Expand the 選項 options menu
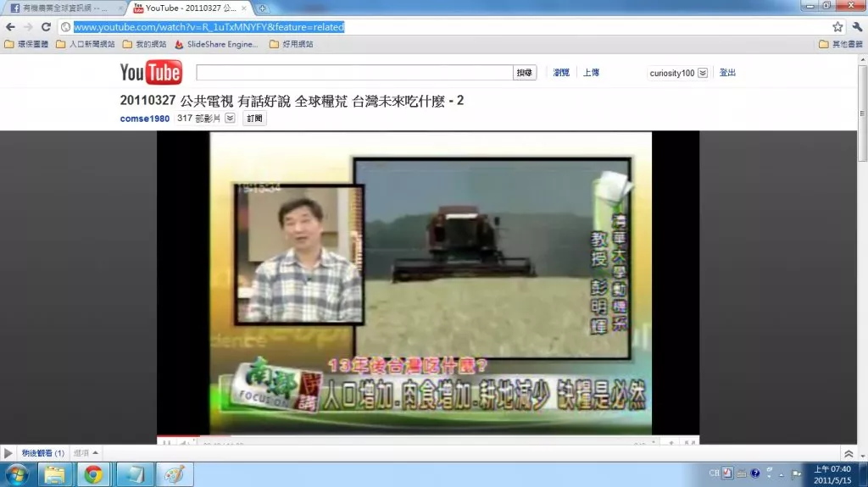The image size is (868, 487). pos(86,453)
